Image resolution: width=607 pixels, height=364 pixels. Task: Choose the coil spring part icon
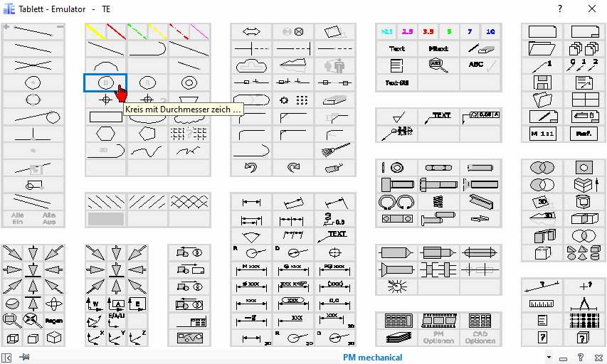click(438, 201)
